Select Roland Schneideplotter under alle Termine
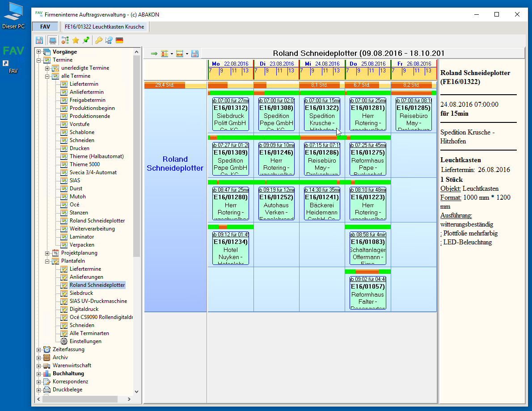Viewport: 532px width, 411px height. pyautogui.click(x=97, y=220)
